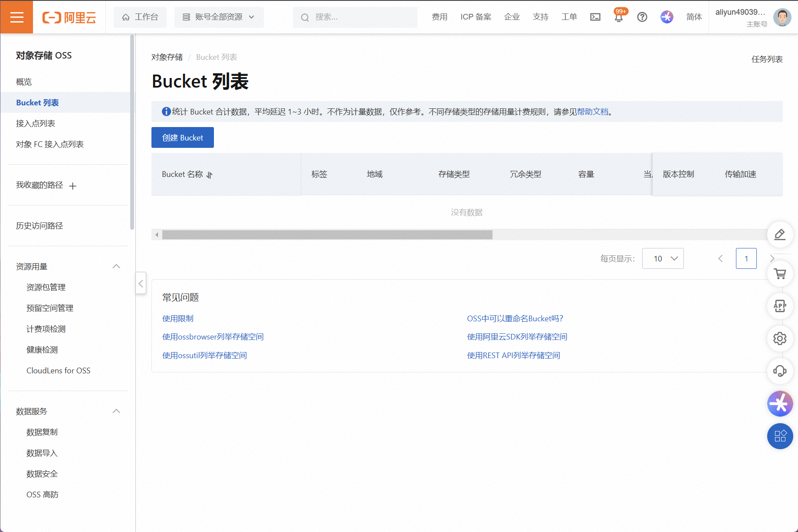Open the blue widgets grid floating button
This screenshot has width=798, height=532.
point(780,436)
